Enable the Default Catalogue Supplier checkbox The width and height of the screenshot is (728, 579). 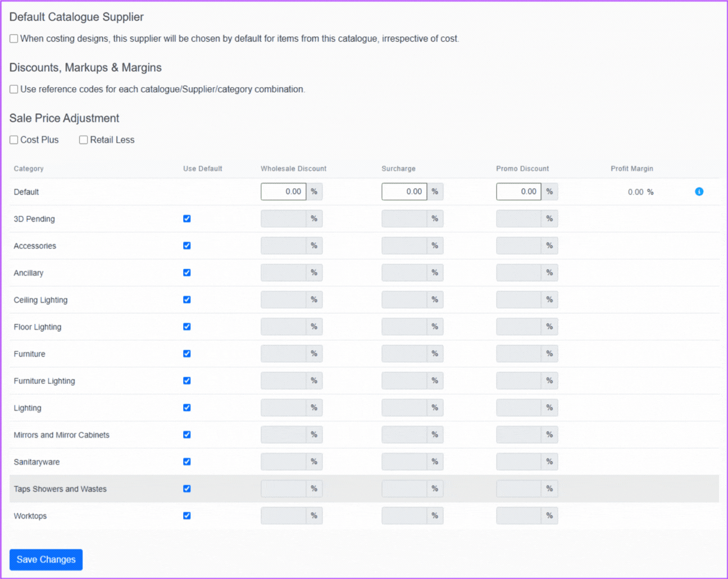[x=14, y=39]
